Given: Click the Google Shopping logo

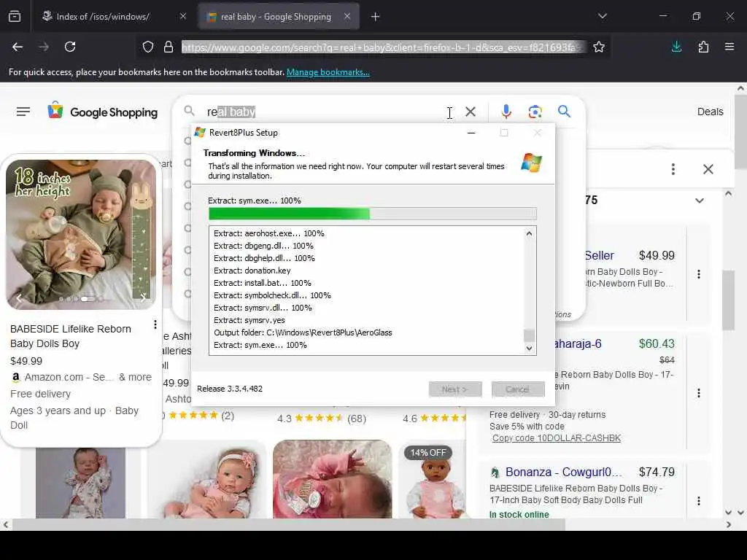Looking at the screenshot, I should pos(102,112).
